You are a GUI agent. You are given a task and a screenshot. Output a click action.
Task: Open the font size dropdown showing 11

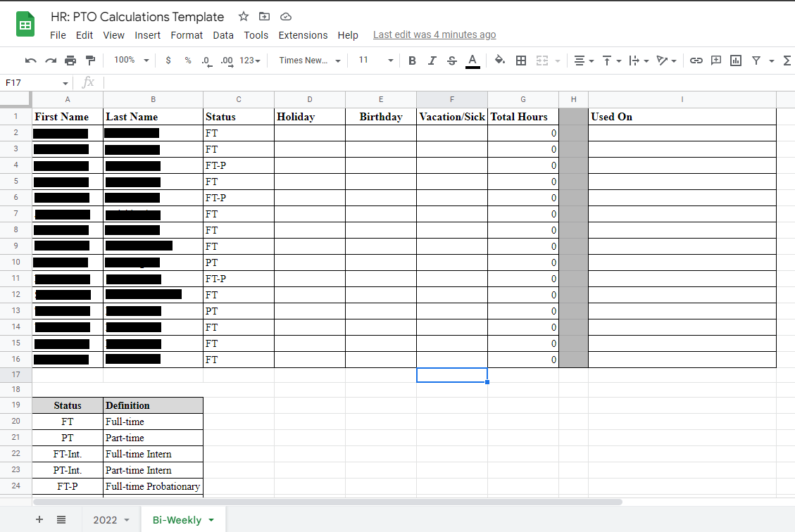(373, 61)
